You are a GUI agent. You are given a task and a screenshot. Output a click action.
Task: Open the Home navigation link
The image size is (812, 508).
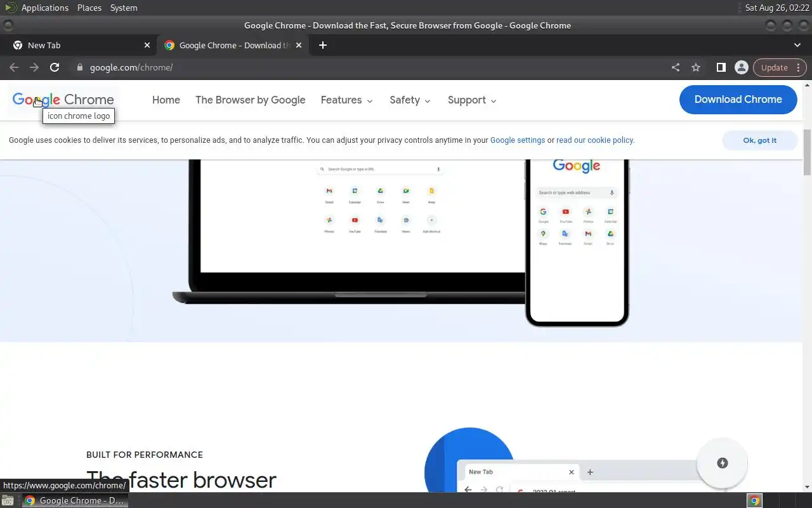click(166, 100)
